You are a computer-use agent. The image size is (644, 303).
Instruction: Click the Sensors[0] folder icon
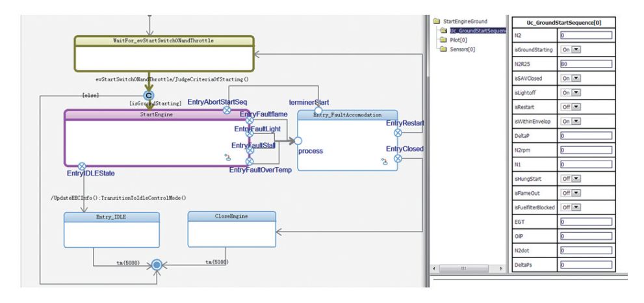pyautogui.click(x=443, y=49)
